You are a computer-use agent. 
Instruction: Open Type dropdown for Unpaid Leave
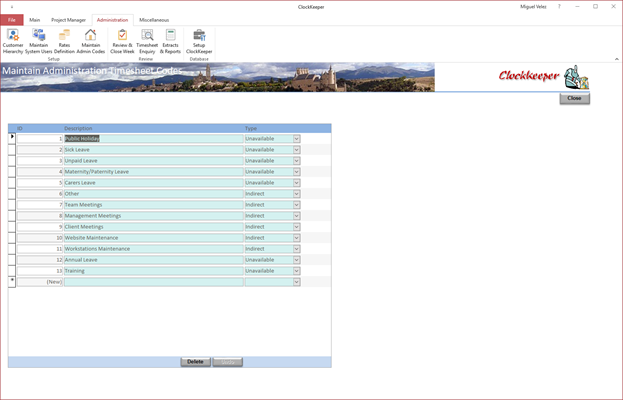[x=296, y=161]
